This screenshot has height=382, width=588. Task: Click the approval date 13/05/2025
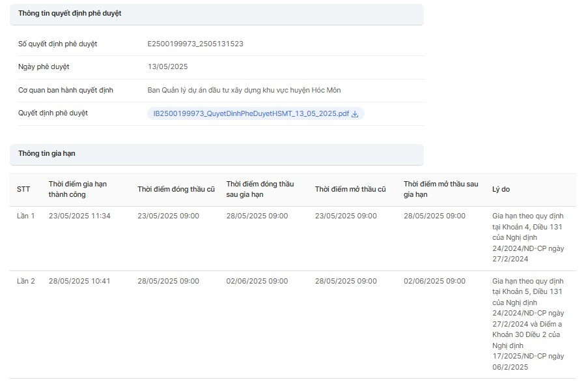167,67
